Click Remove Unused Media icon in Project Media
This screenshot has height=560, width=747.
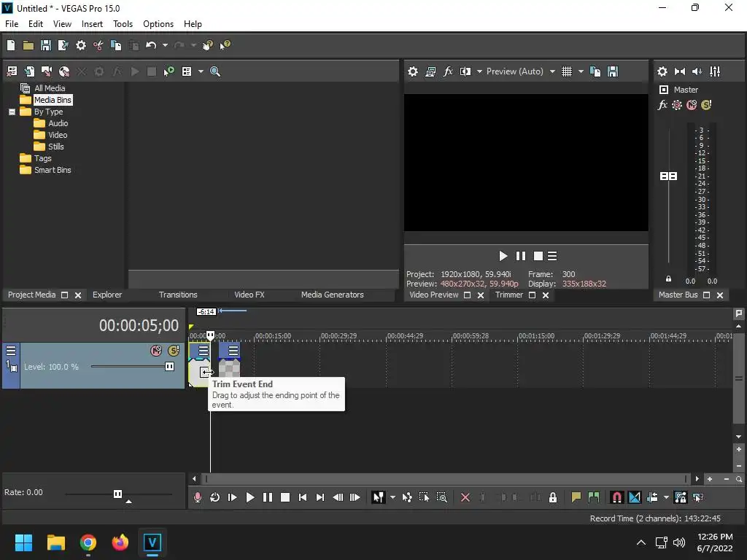point(12,71)
